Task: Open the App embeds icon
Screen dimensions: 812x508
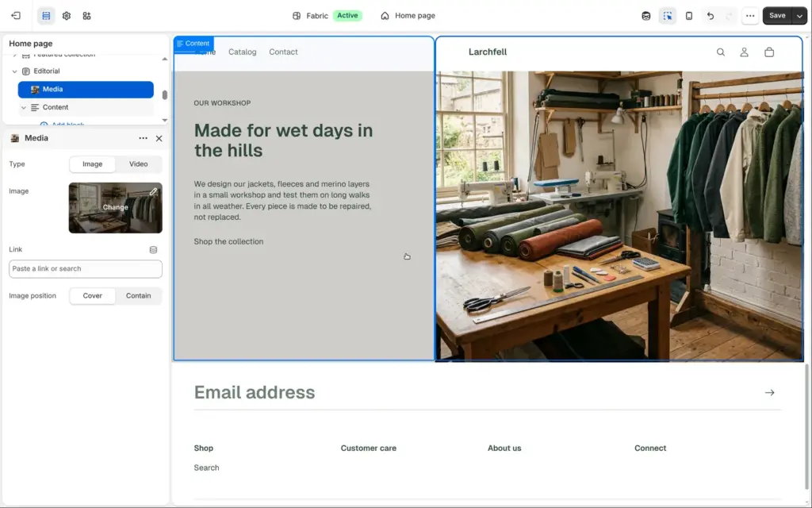Action: [x=86, y=16]
